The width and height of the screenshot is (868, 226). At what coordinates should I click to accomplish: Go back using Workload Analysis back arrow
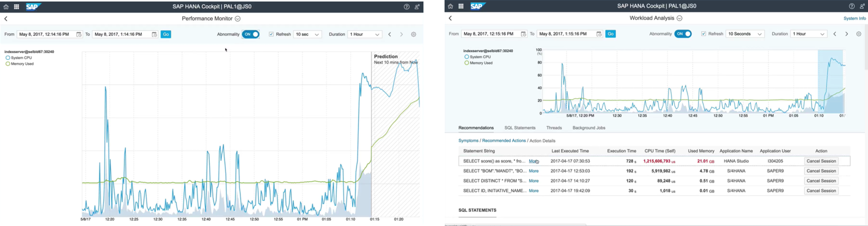pyautogui.click(x=450, y=18)
